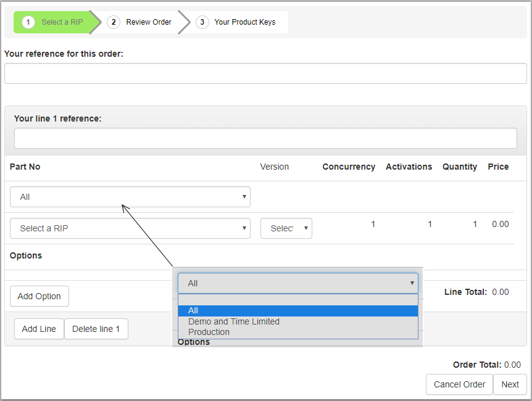
Task: Expand the Select a RIP dropdown
Action: coord(130,228)
